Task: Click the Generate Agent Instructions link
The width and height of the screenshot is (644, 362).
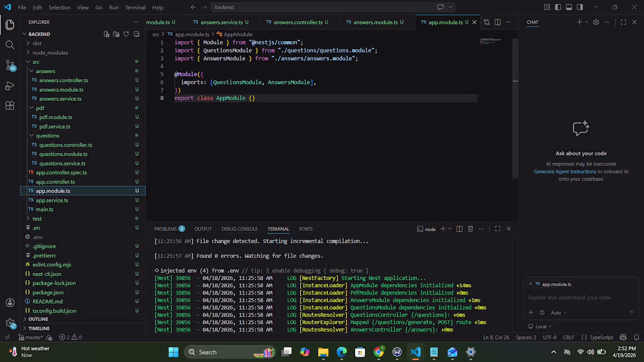Action: click(565, 172)
